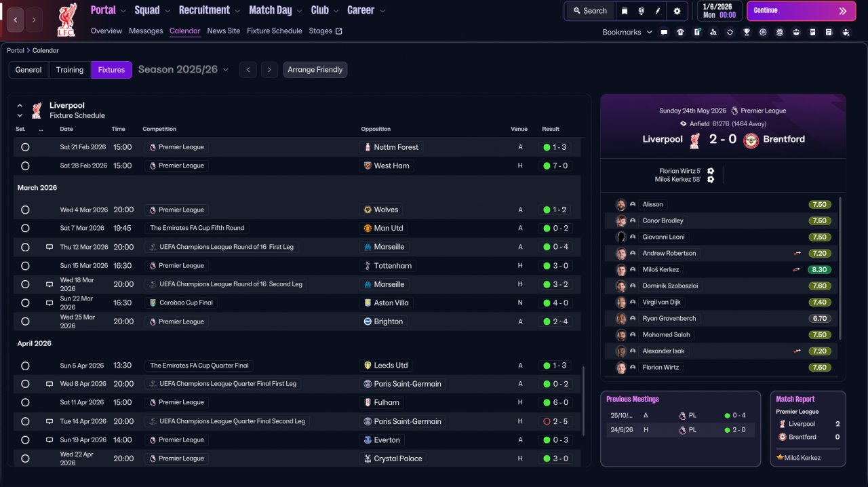Open the Bookmarks dropdown
Image resolution: width=868 pixels, height=487 pixels.
click(627, 32)
